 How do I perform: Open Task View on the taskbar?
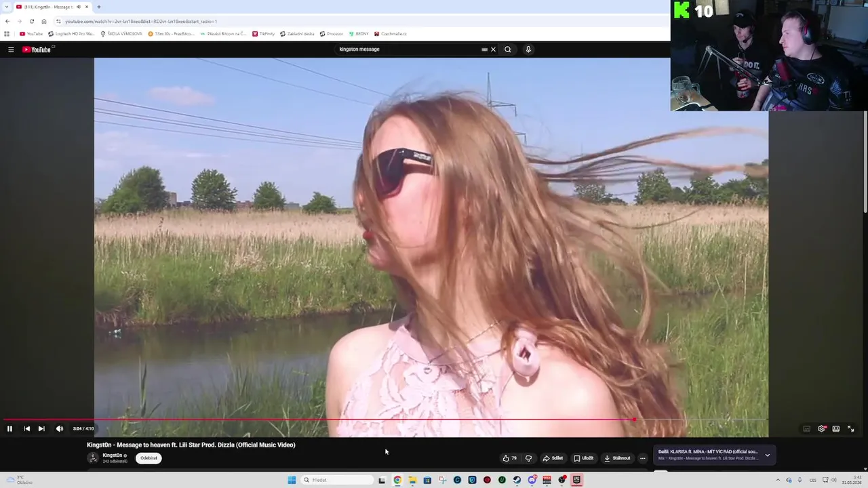click(x=382, y=480)
